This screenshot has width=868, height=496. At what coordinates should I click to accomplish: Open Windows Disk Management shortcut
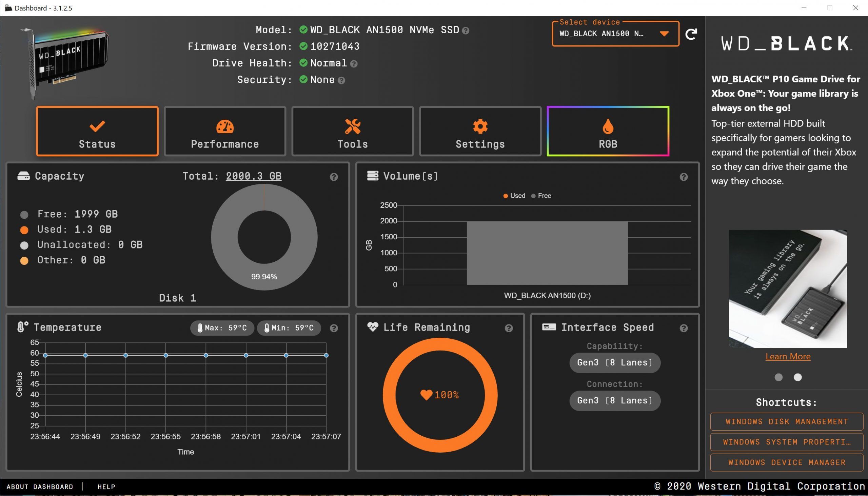click(x=786, y=422)
